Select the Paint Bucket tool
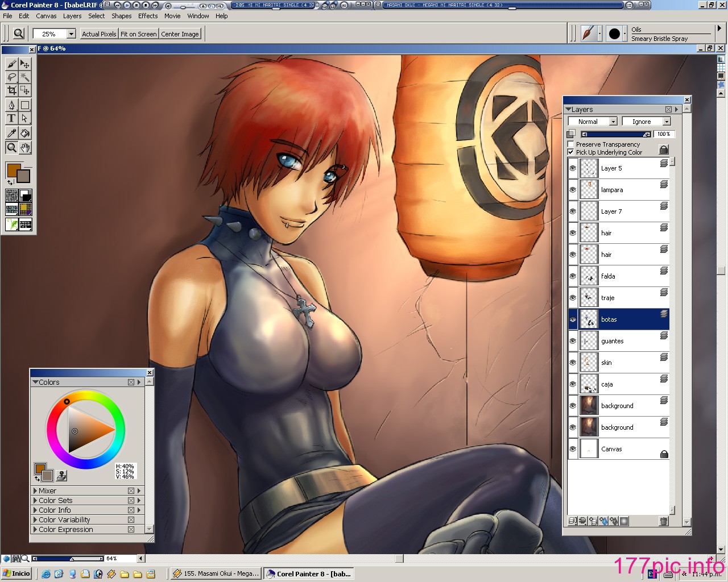The height and width of the screenshot is (582, 728). coord(25,133)
